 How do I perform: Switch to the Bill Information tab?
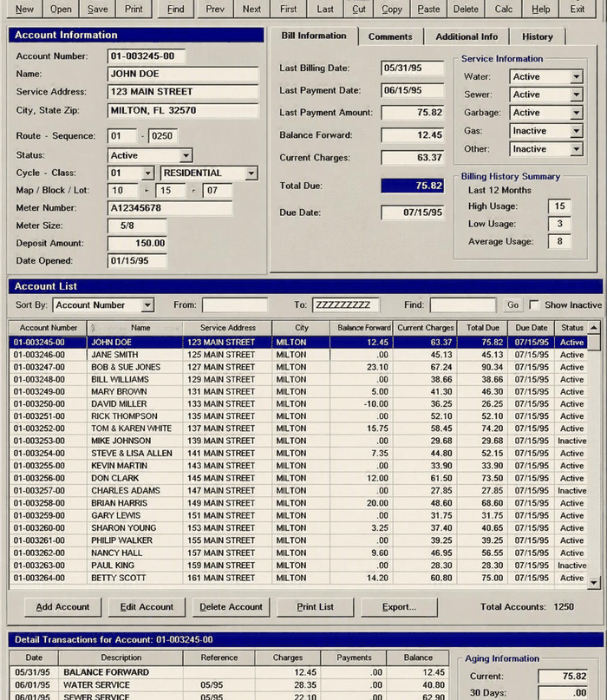pos(314,36)
